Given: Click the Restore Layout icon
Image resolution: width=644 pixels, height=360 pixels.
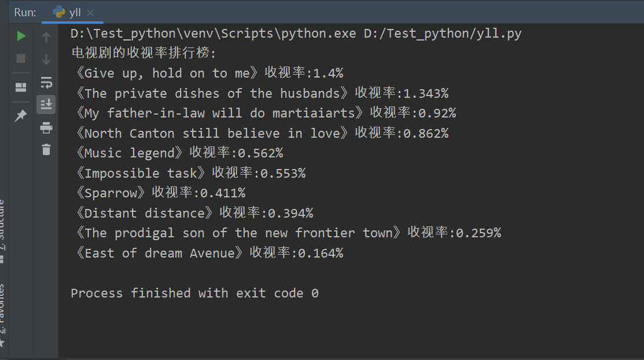Looking at the screenshot, I should [x=21, y=87].
